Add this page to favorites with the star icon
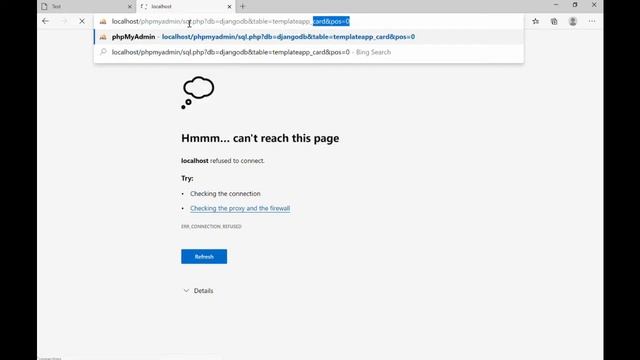640x360 pixels. click(536, 21)
